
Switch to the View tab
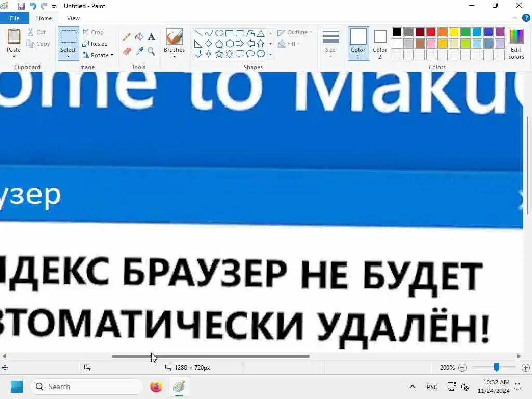(x=73, y=18)
